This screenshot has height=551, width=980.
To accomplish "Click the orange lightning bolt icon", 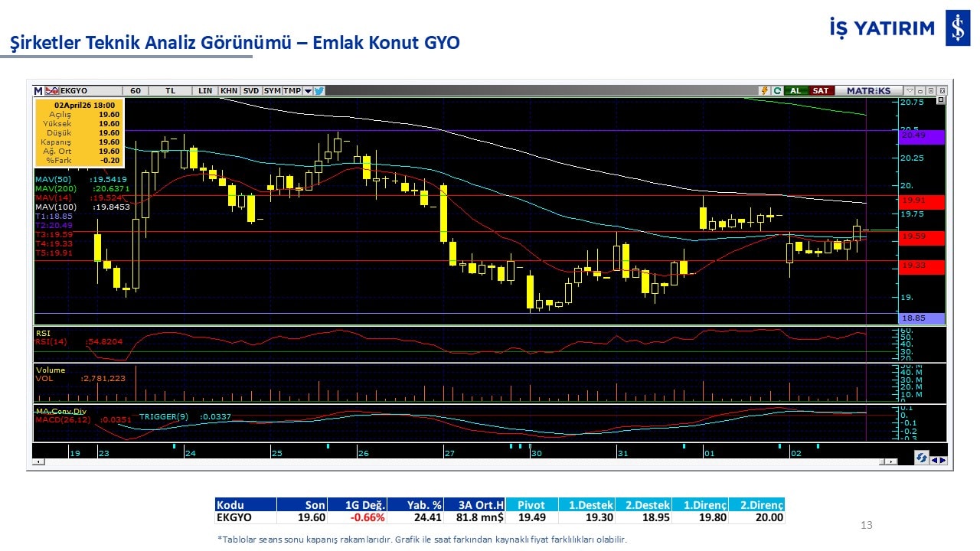I will coord(763,90).
